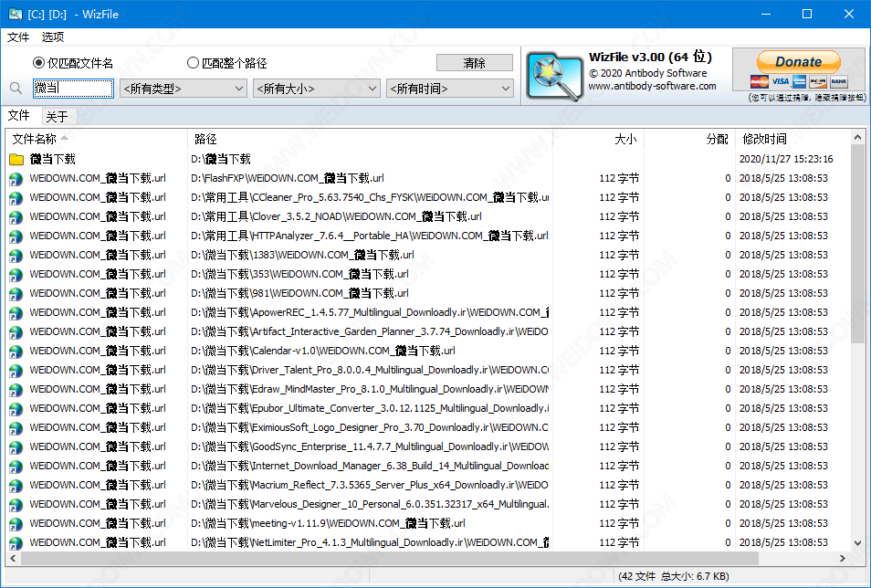Sort by 文件名称 column header

[96, 139]
